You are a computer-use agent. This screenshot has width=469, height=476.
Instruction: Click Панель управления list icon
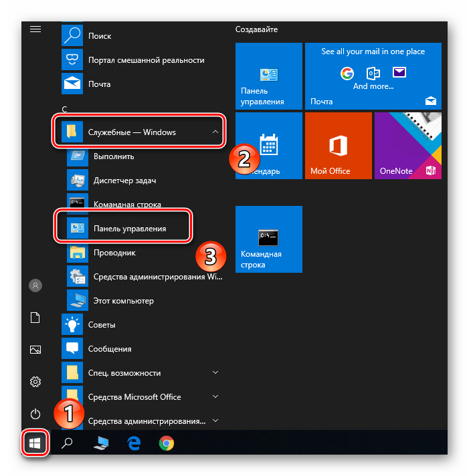click(78, 228)
